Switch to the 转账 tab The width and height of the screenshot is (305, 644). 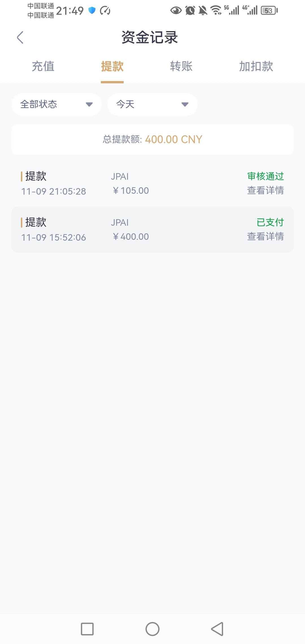tap(181, 67)
